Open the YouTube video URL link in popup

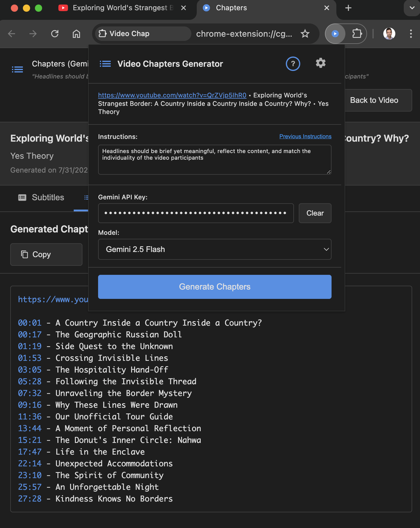[x=172, y=95]
